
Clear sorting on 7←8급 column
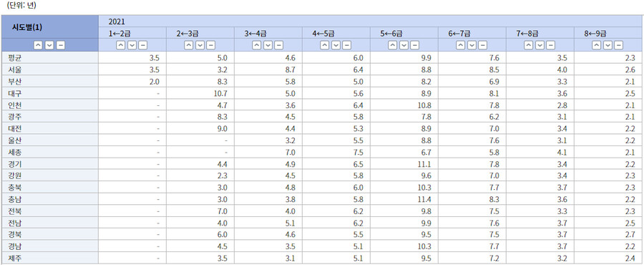[x=551, y=45]
